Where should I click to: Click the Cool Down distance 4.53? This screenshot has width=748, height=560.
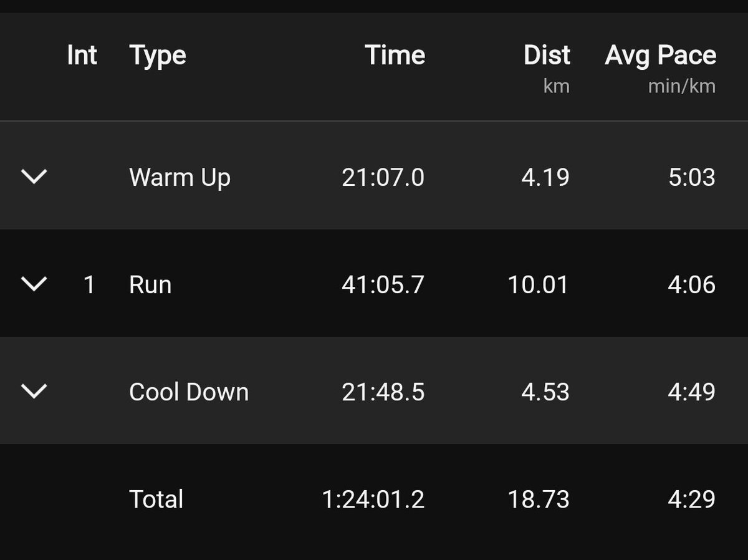pos(545,392)
